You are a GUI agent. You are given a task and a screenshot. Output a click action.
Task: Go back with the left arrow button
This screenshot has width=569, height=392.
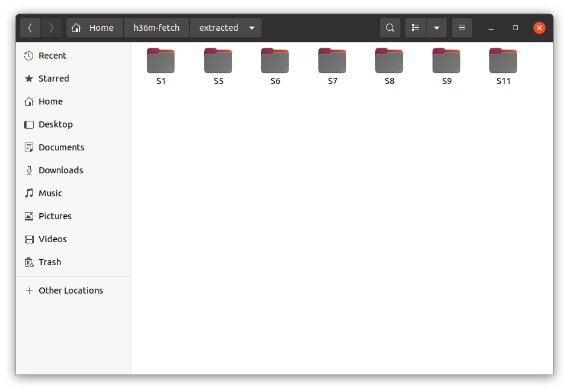tap(30, 28)
